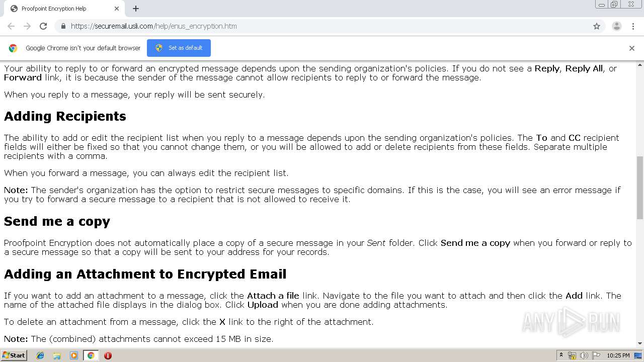View site information via the padlock icon
The height and width of the screenshot is (362, 644).
coord(63,26)
